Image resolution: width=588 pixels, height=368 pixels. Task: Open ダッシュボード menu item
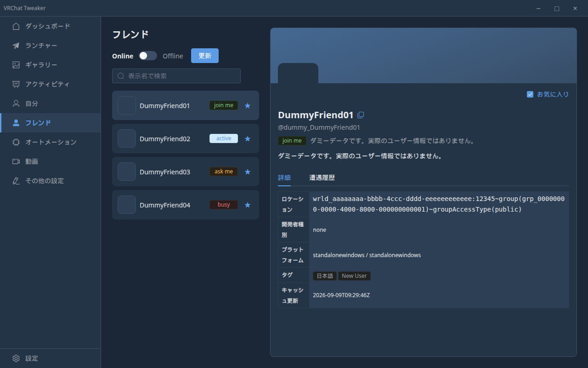click(x=51, y=26)
